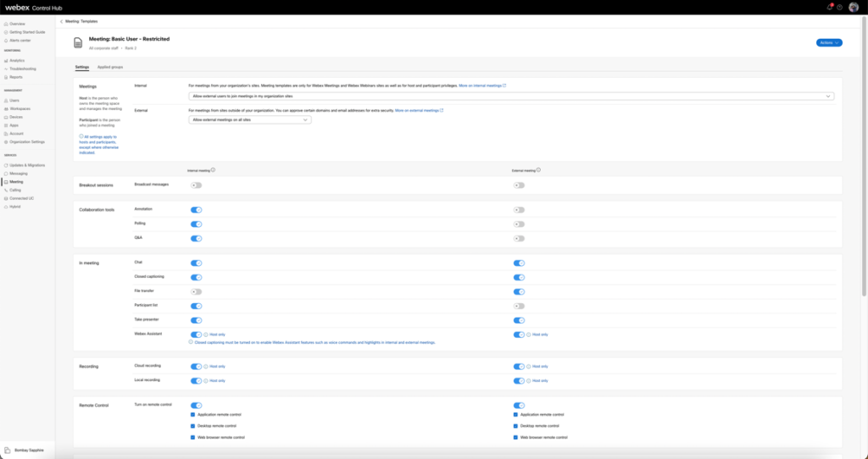868x459 pixels.
Task: Disable internal Annotation toggle
Action: click(196, 210)
